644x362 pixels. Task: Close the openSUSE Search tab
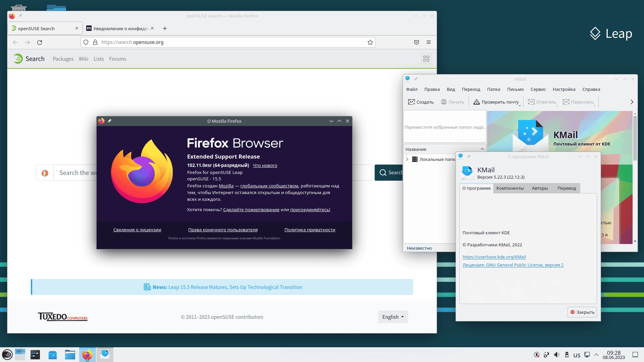tap(77, 28)
